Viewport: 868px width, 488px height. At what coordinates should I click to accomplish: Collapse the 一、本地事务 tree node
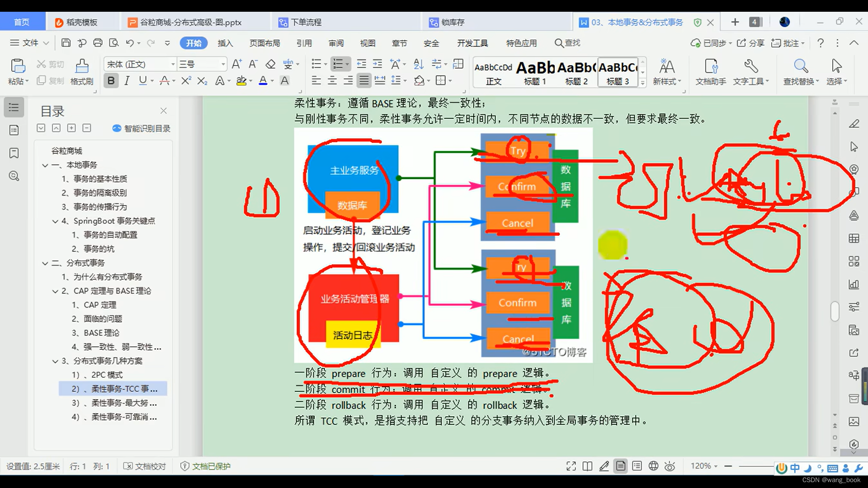[x=45, y=165]
